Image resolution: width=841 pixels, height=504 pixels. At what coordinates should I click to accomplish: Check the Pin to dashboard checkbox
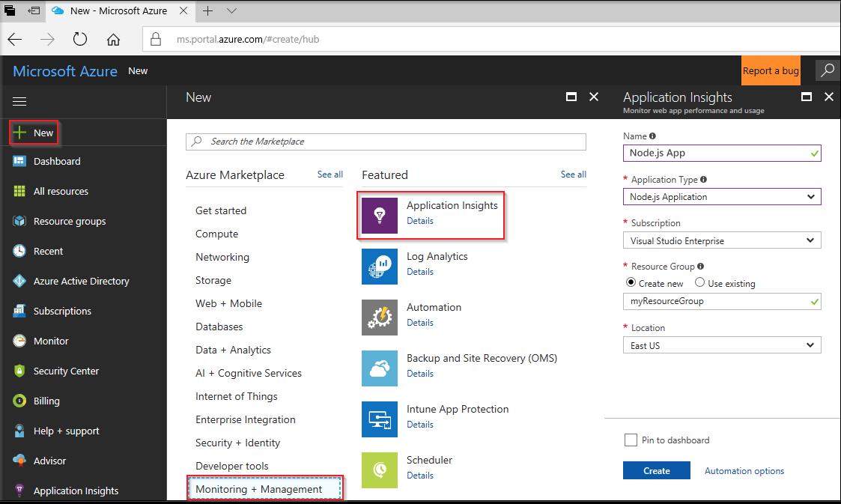(x=631, y=440)
